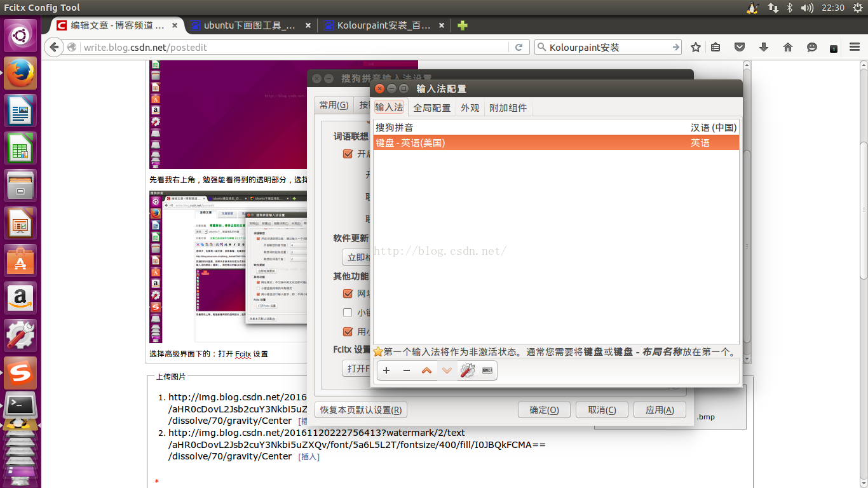Image resolution: width=868 pixels, height=488 pixels.
Task: Click 打开F Fcitx settings button
Action: 356,369
